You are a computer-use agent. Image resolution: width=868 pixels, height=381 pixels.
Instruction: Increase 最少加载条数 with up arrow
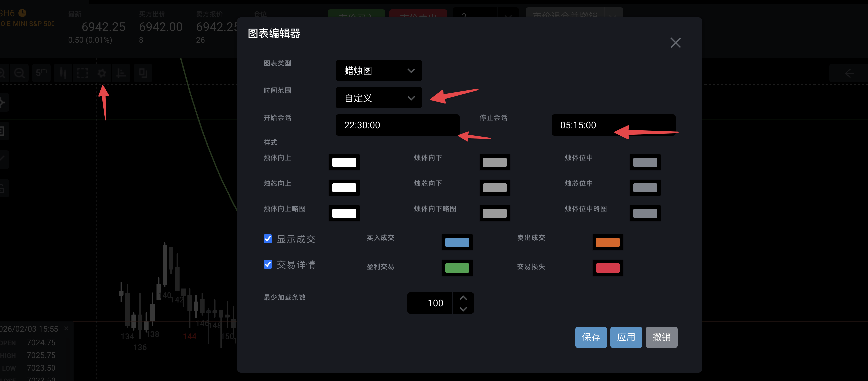[463, 297]
